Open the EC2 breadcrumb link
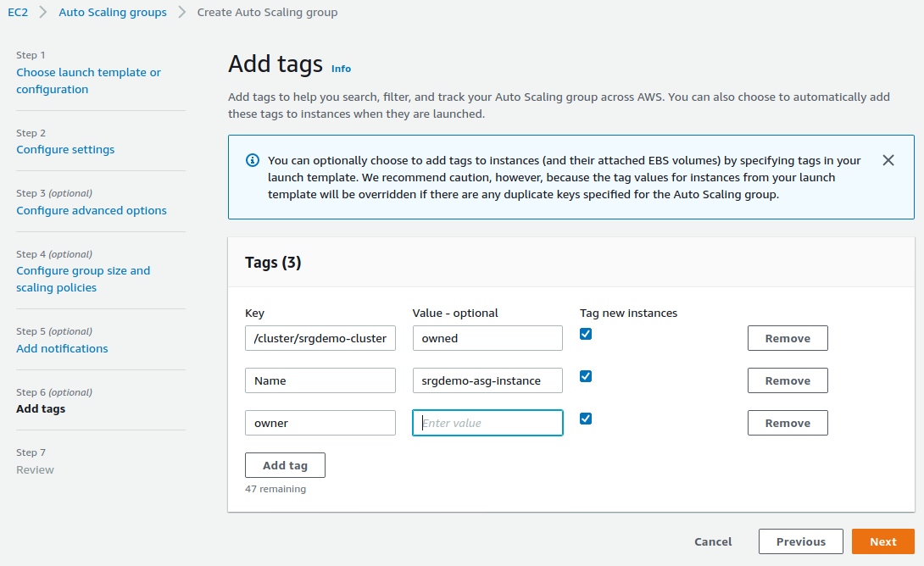The height and width of the screenshot is (566, 924). pos(18,13)
